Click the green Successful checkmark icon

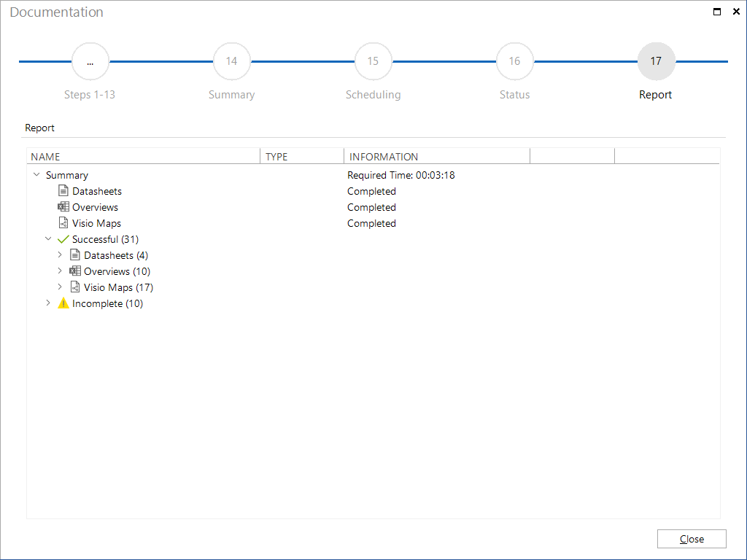coord(63,239)
